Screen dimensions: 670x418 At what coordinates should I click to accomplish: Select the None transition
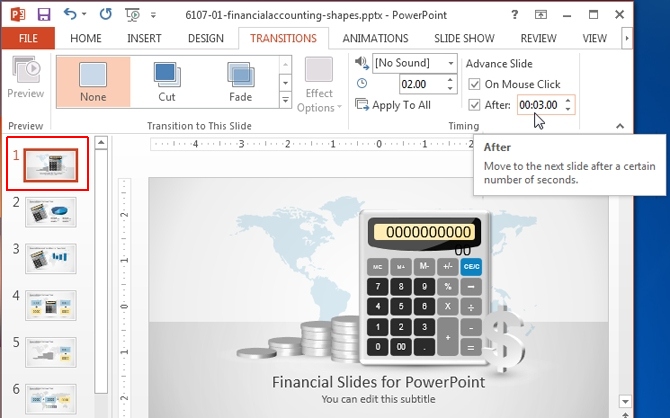pos(93,82)
